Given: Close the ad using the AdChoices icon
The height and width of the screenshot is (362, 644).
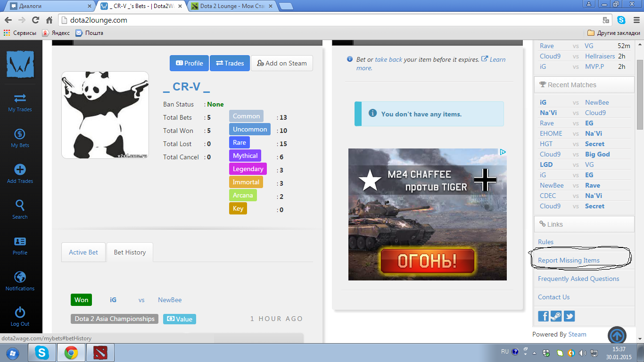Looking at the screenshot, I should [503, 152].
